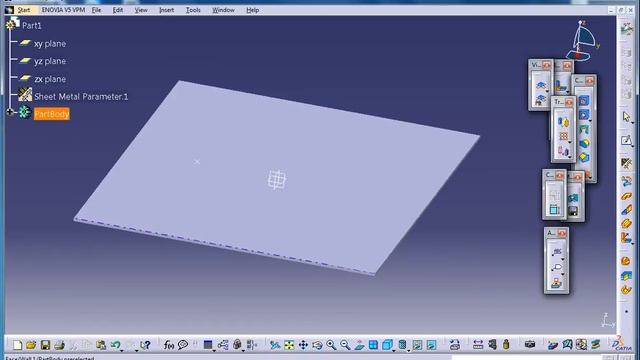640x360 pixels.
Task: Zoom Out with the magnifier minus icon
Action: click(345, 345)
